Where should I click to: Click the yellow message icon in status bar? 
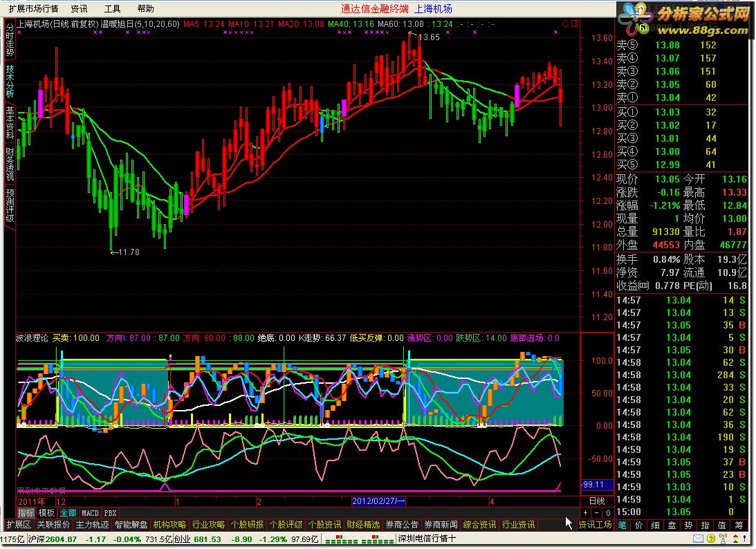(x=711, y=539)
